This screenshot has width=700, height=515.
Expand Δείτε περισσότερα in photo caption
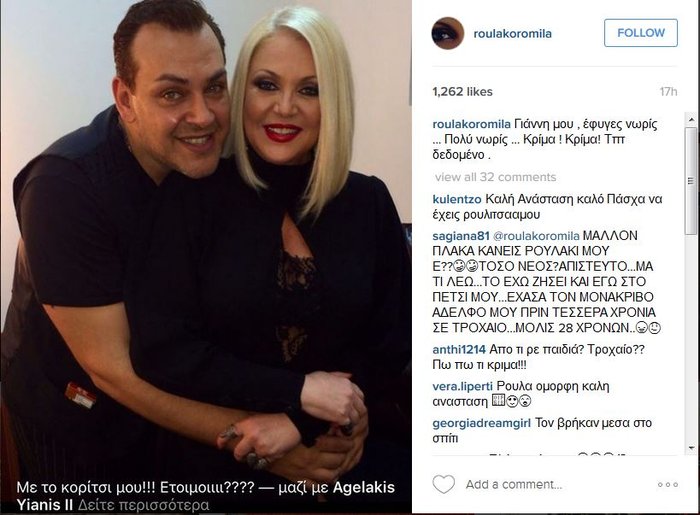click(143, 505)
